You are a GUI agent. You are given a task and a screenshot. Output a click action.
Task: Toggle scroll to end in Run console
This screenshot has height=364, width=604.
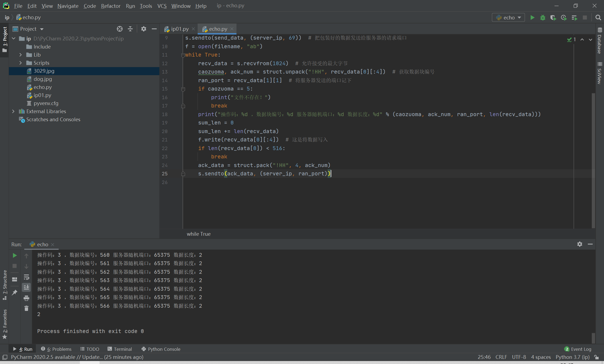[x=26, y=287]
